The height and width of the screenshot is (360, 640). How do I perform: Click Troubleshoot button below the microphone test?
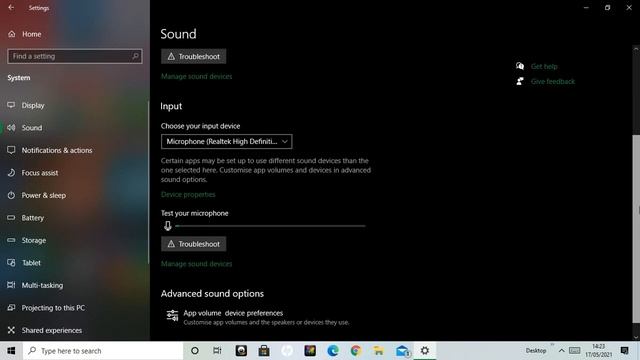click(193, 244)
